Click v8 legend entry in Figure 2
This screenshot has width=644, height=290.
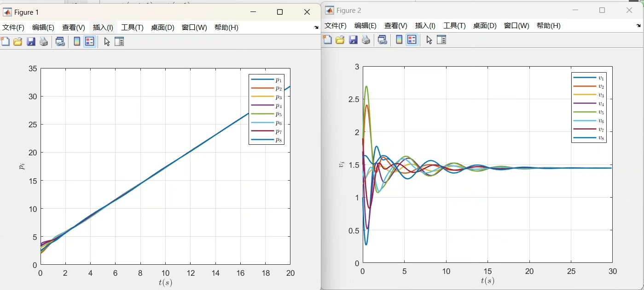pyautogui.click(x=589, y=138)
